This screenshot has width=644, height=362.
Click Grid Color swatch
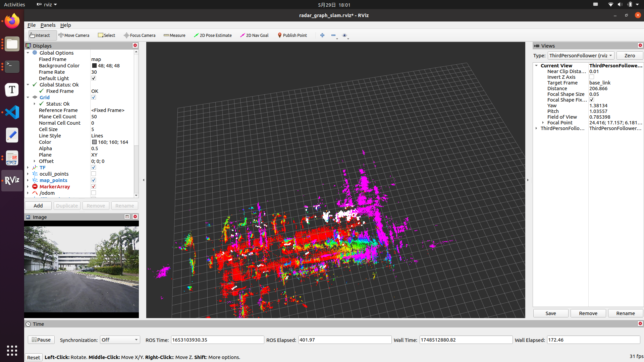point(94,142)
